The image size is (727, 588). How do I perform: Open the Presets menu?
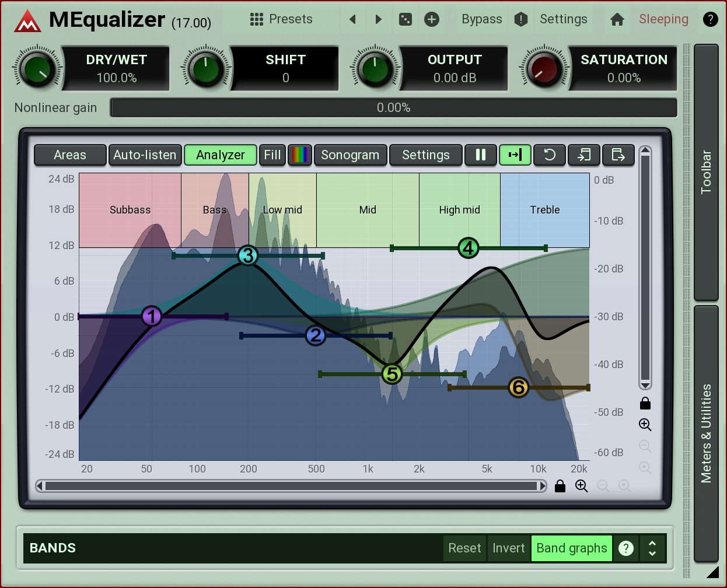pyautogui.click(x=281, y=19)
